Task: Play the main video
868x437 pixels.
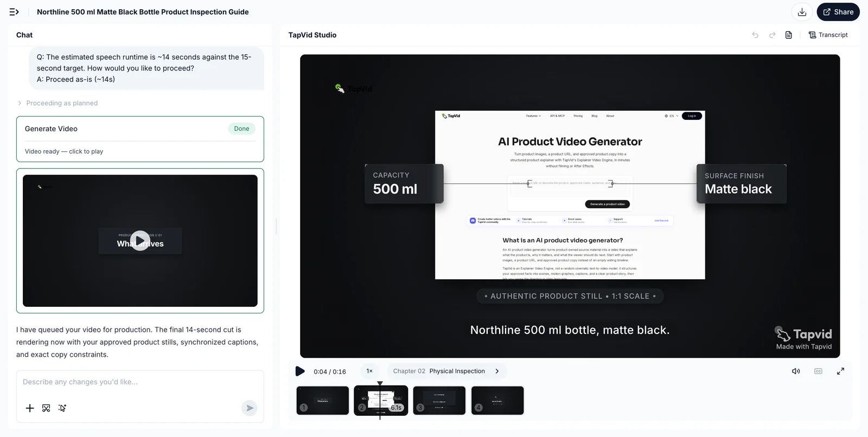Action: pos(300,371)
